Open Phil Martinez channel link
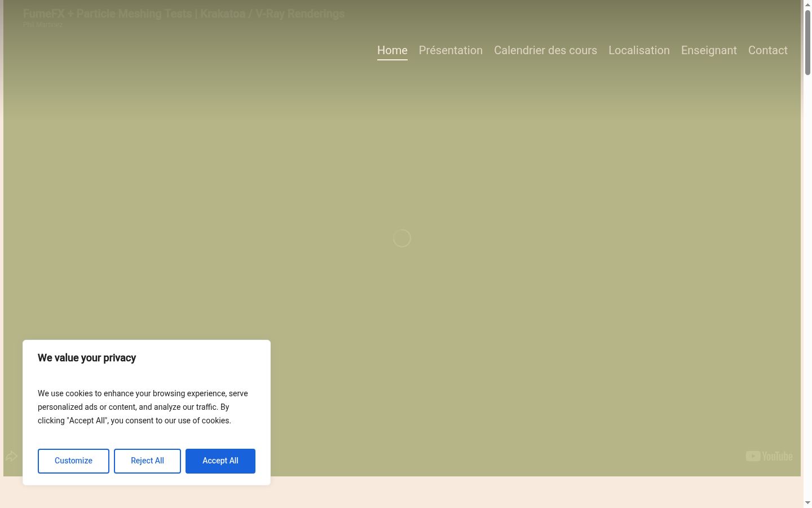The height and width of the screenshot is (508, 812). coord(43,25)
